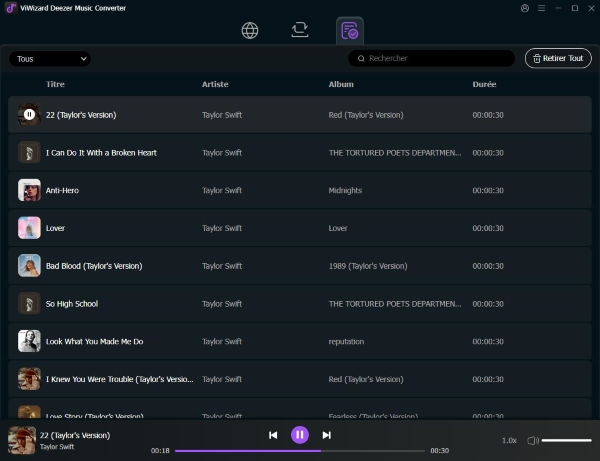Select I Can Do It With a Broken Heart title
Image resolution: width=600 pixels, height=461 pixels.
click(x=101, y=153)
